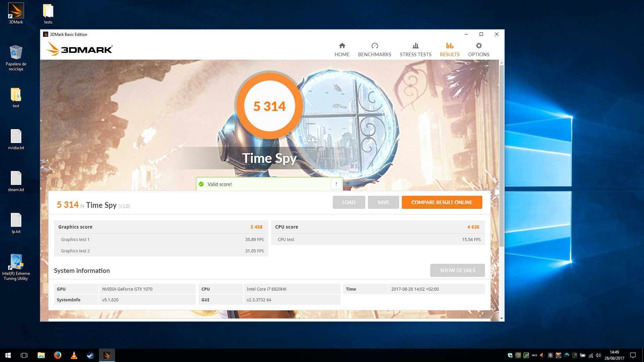Click the teal gauge tray icon
Viewport: 644px width, 362px height.
point(567,355)
